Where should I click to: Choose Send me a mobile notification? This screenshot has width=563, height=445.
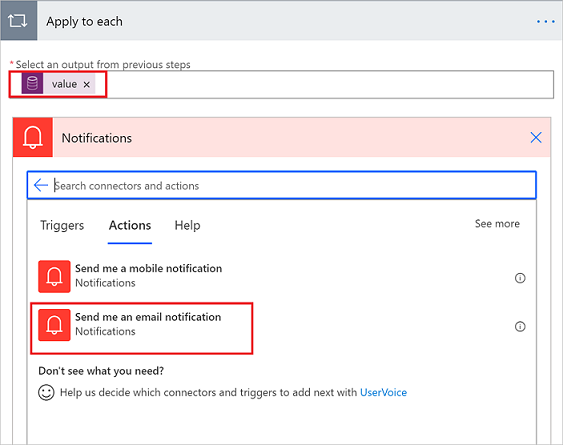(x=148, y=276)
